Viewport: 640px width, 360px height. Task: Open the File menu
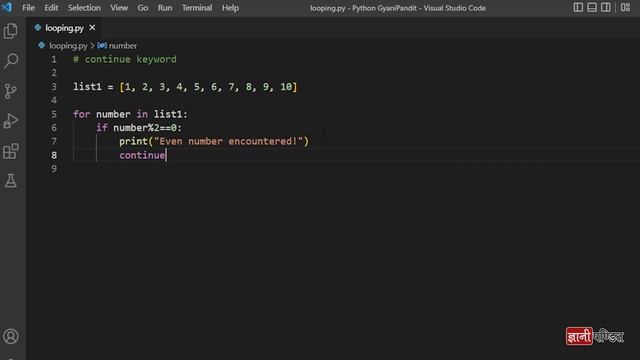click(x=28, y=8)
